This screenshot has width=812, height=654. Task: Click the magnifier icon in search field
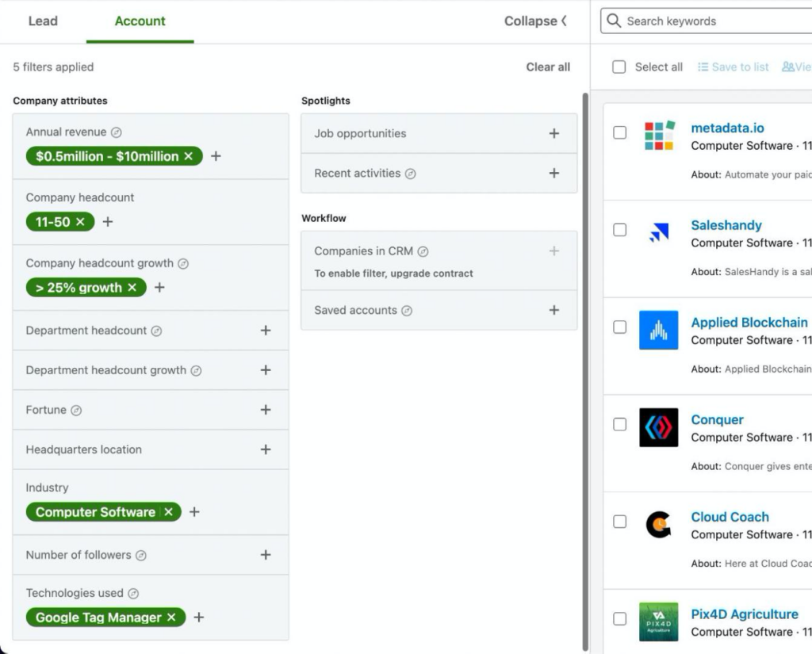click(614, 21)
